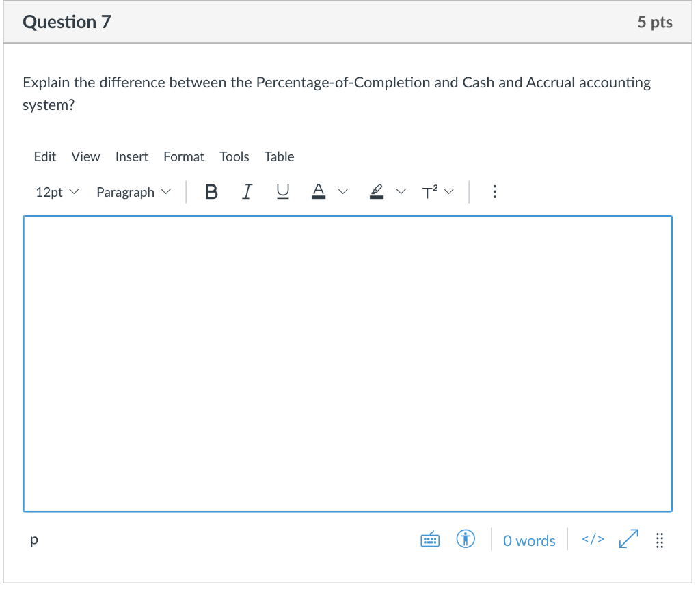Open the font size 12pt dropdown
Viewport: 700px width, 591px height.
(57, 192)
